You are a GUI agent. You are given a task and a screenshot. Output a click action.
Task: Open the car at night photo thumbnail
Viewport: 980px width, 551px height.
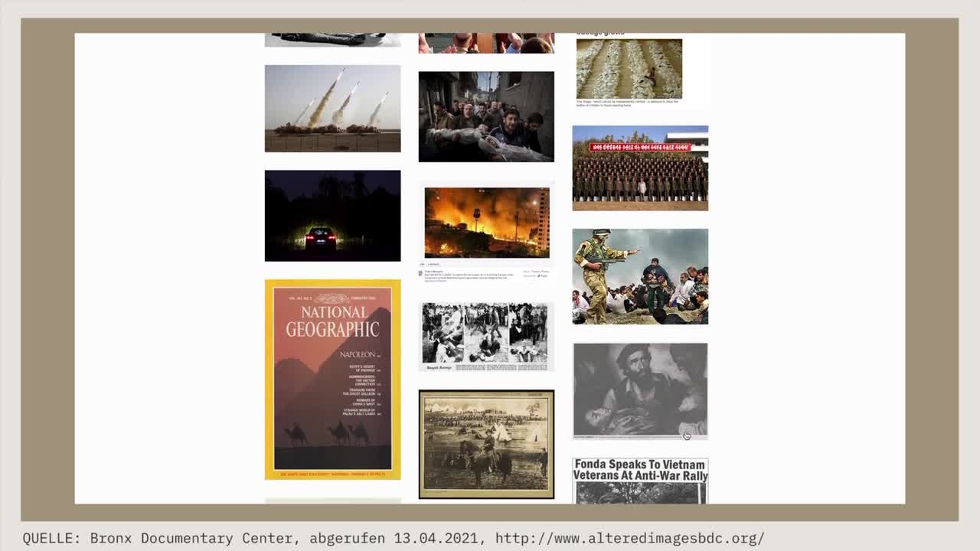pyautogui.click(x=332, y=216)
